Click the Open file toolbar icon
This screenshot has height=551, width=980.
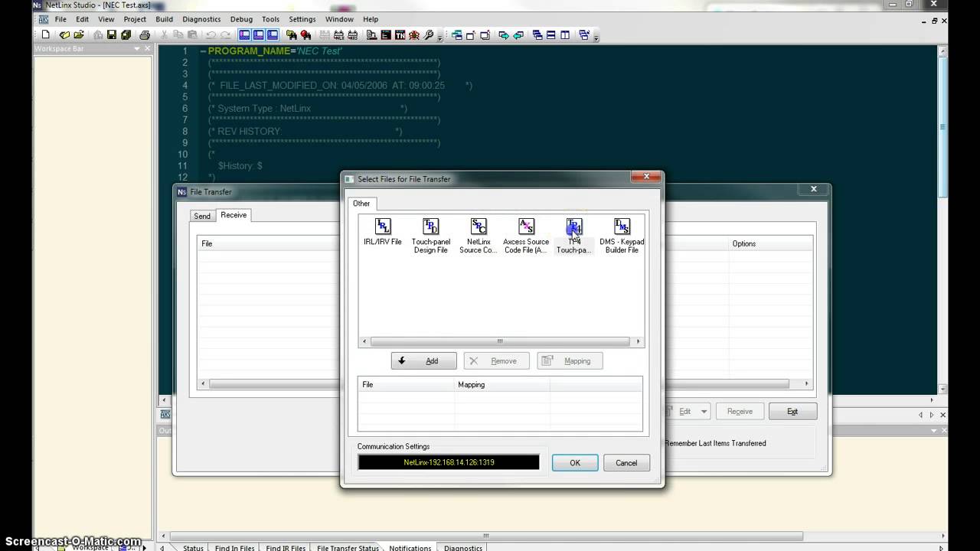(64, 34)
